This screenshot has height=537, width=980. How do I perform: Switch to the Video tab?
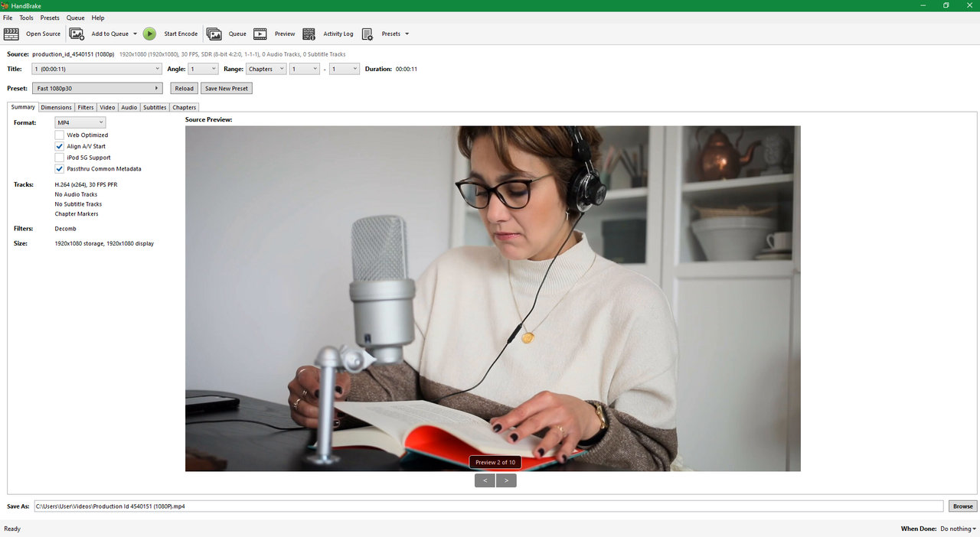107,107
